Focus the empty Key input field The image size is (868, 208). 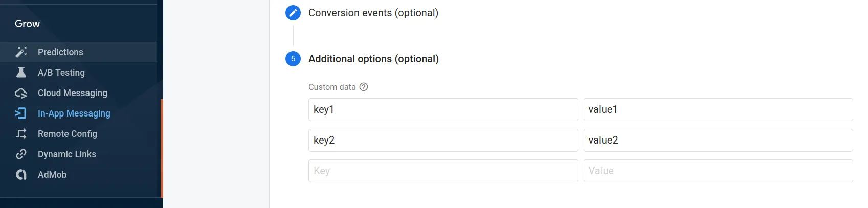click(443, 171)
